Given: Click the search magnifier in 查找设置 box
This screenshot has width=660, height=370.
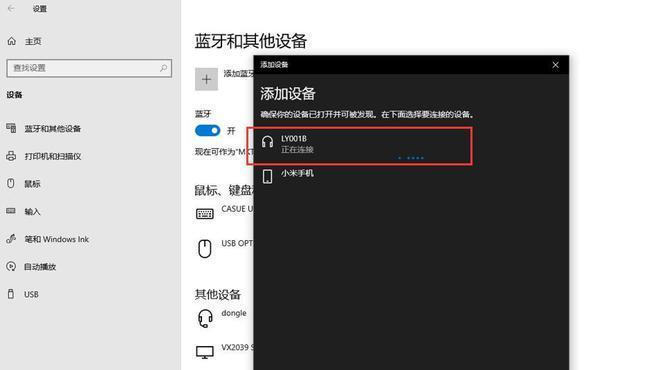Looking at the screenshot, I should click(163, 68).
